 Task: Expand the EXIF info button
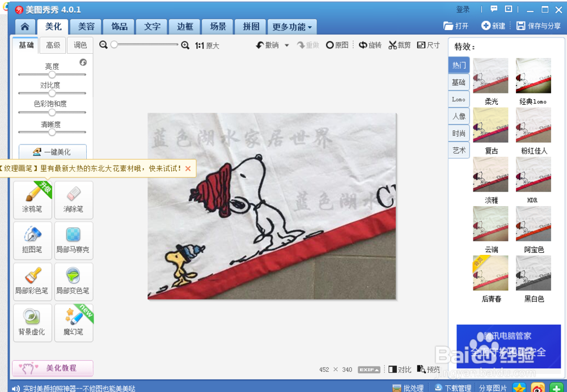(x=369, y=369)
